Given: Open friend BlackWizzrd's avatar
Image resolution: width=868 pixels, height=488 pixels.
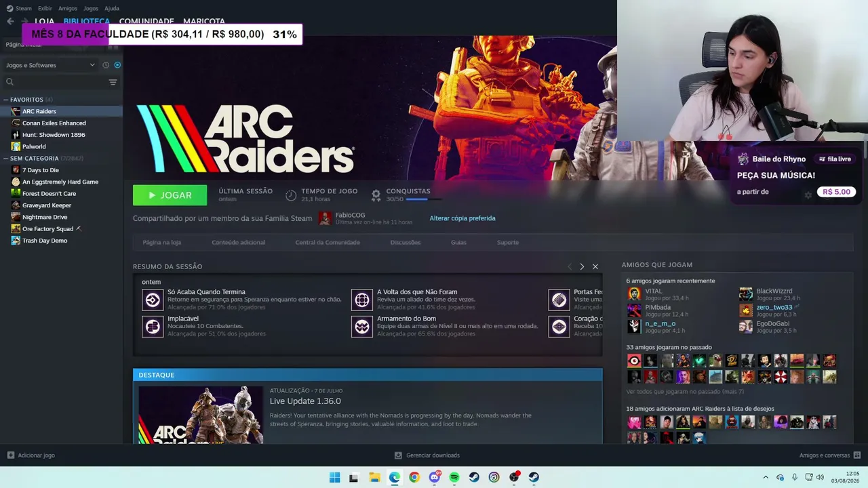Looking at the screenshot, I should [x=746, y=293].
